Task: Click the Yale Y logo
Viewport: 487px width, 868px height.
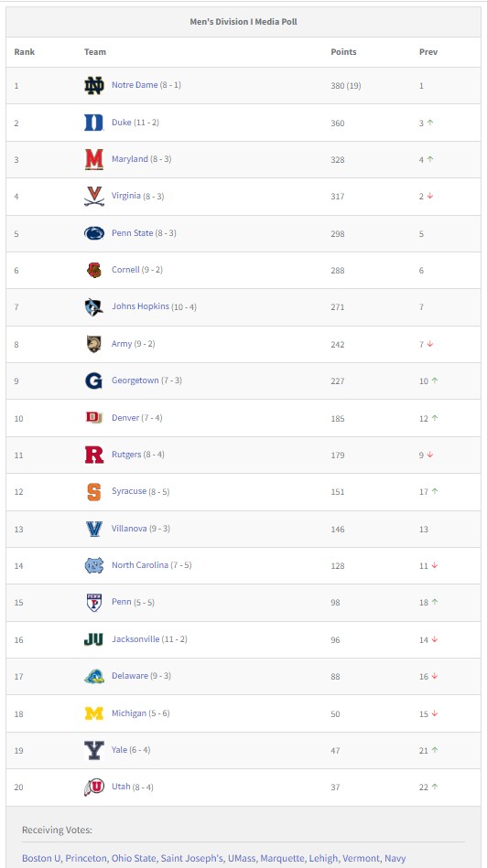Action: [94, 750]
